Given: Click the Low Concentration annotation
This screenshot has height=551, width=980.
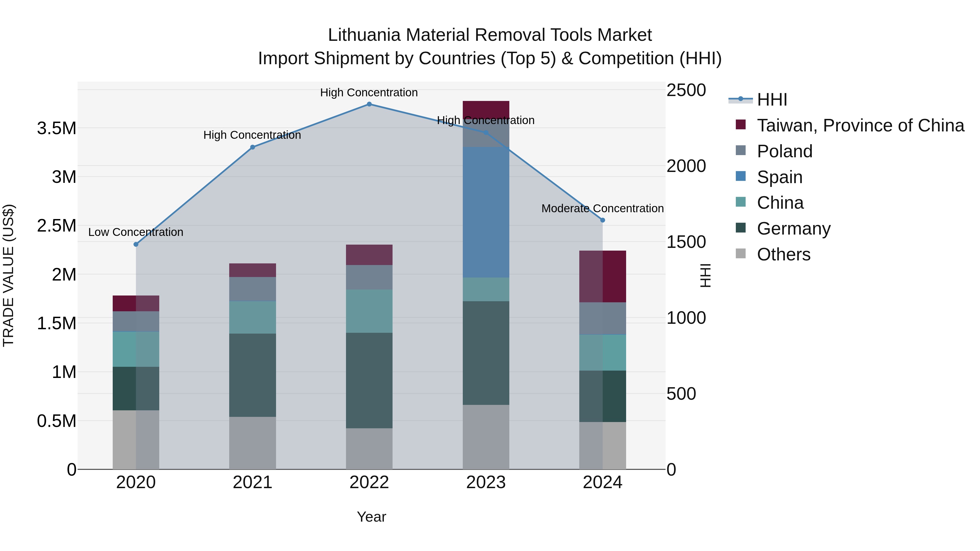Looking at the screenshot, I should [x=136, y=232].
